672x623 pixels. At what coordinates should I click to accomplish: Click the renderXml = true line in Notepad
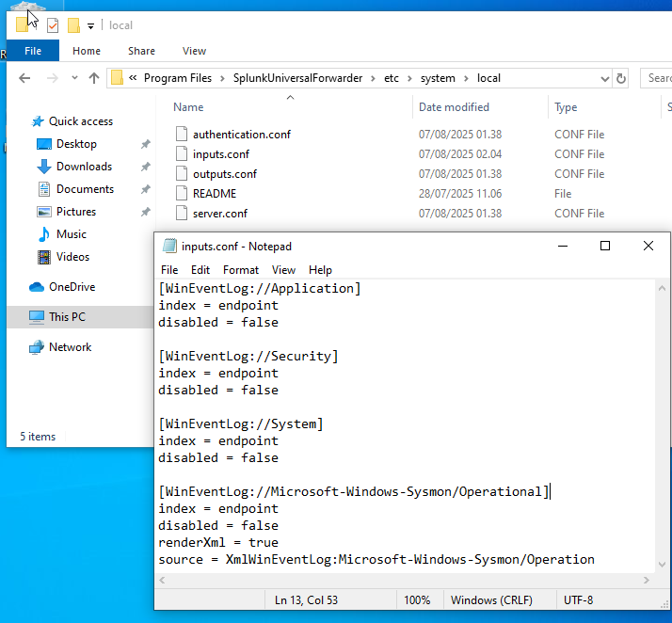(218, 542)
